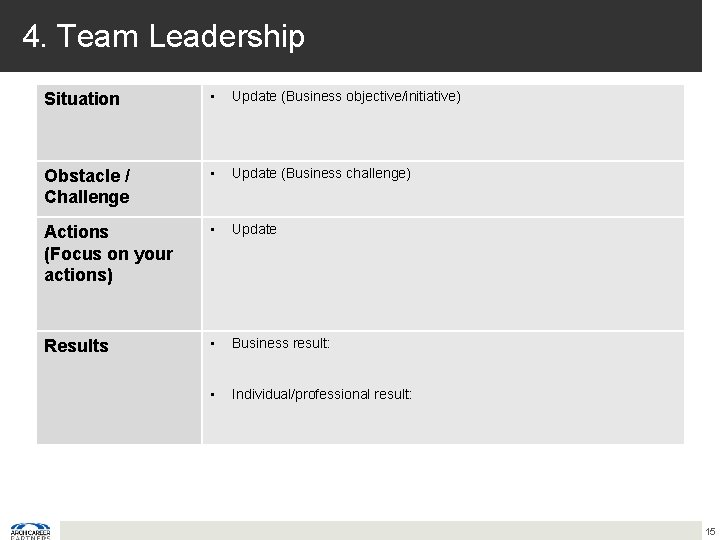Click the "Update" text in the Actions row
Image resolution: width=720 pixels, height=540 pixels.
[x=254, y=230]
